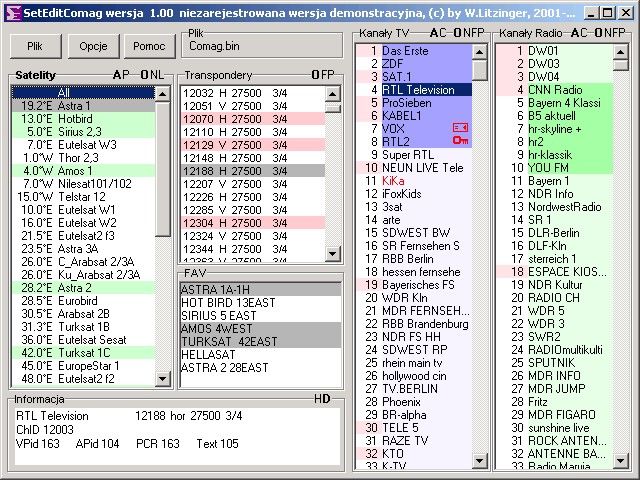Viewport: 640px width, 480px height.
Task: Click the SetEditComag title bar icon
Action: click(x=11, y=11)
